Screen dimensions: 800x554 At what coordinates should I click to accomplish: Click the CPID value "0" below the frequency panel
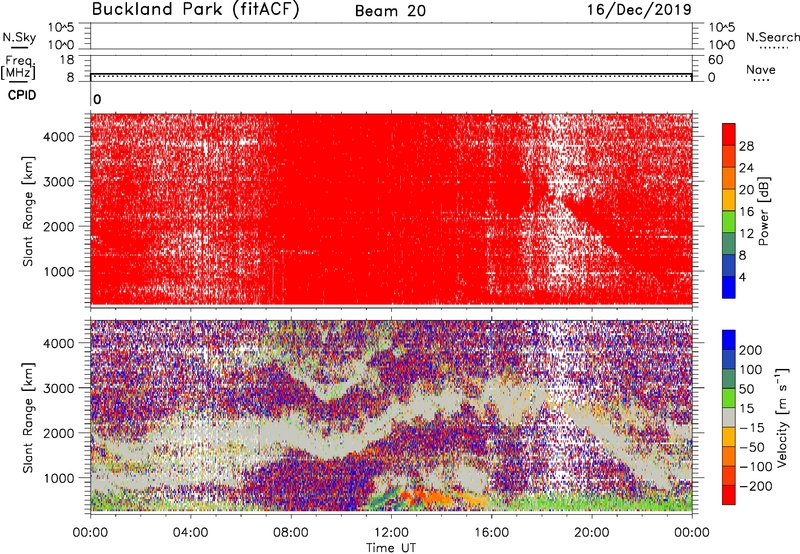click(x=97, y=100)
